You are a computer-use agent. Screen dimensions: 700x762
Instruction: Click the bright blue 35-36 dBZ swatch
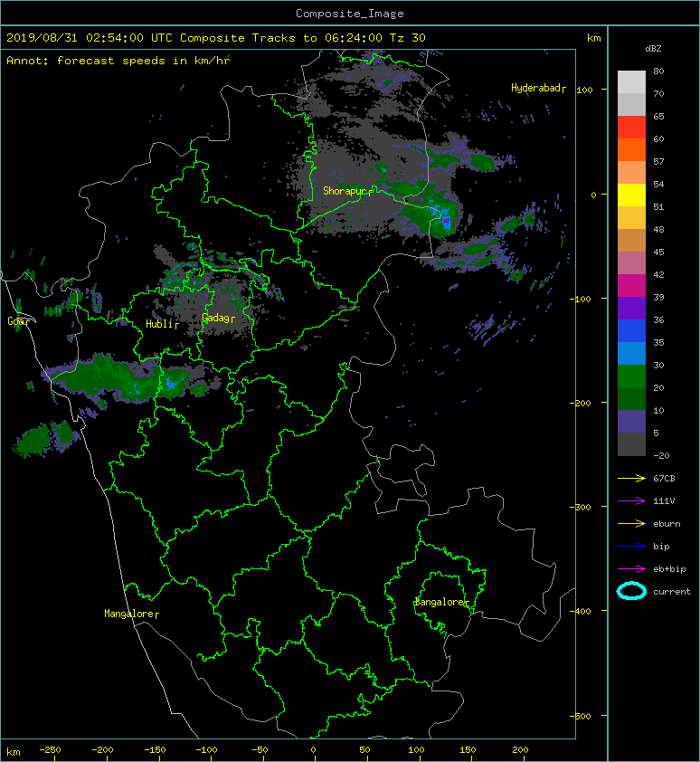(x=631, y=331)
